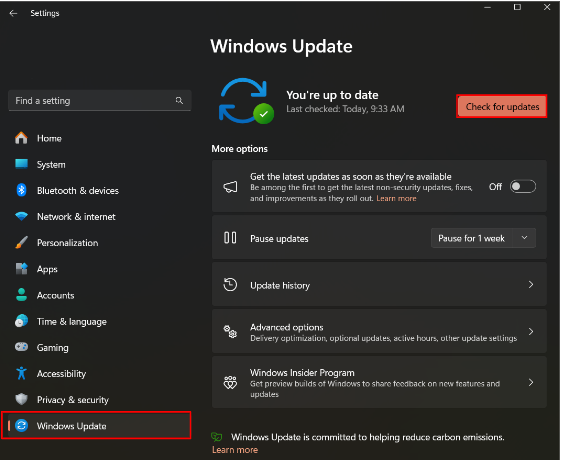This screenshot has width=561, height=460.
Task: Click the Windows Update sidebar icon
Action: [21, 426]
